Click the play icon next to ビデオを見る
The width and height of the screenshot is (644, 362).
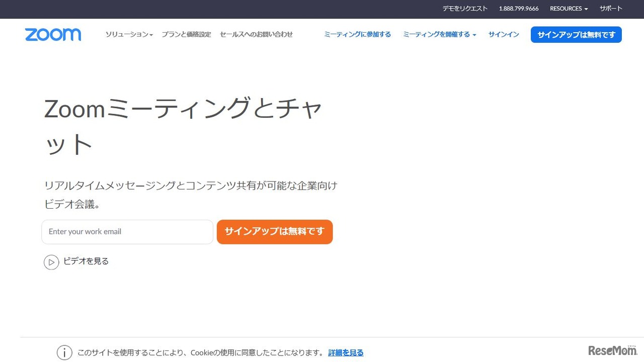(x=51, y=262)
